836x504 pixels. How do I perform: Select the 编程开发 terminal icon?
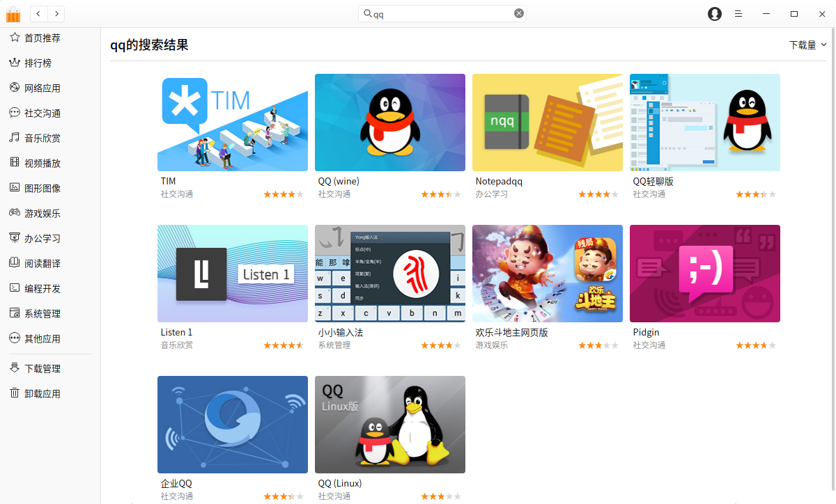click(x=14, y=288)
